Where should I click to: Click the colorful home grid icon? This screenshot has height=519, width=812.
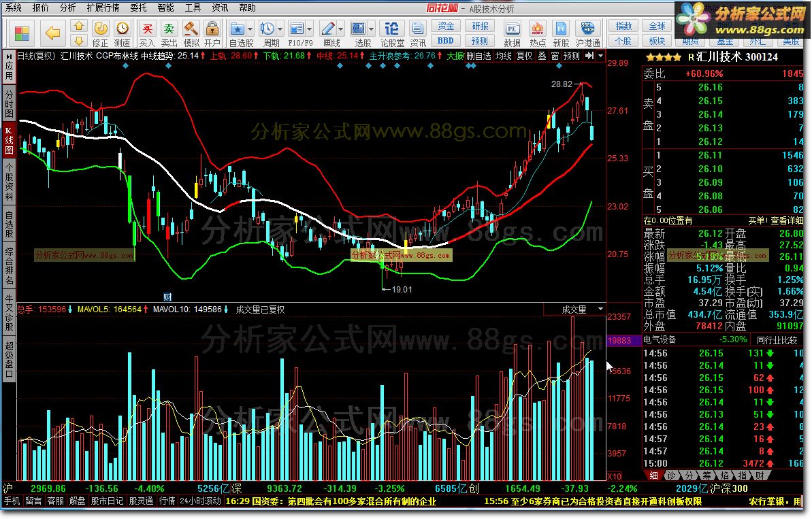[22, 33]
